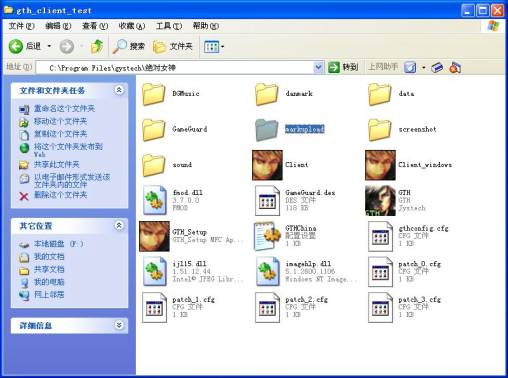This screenshot has width=508, height=378.
Task: Click the last 上网助手 toolbar icon
Action: tap(455, 68)
